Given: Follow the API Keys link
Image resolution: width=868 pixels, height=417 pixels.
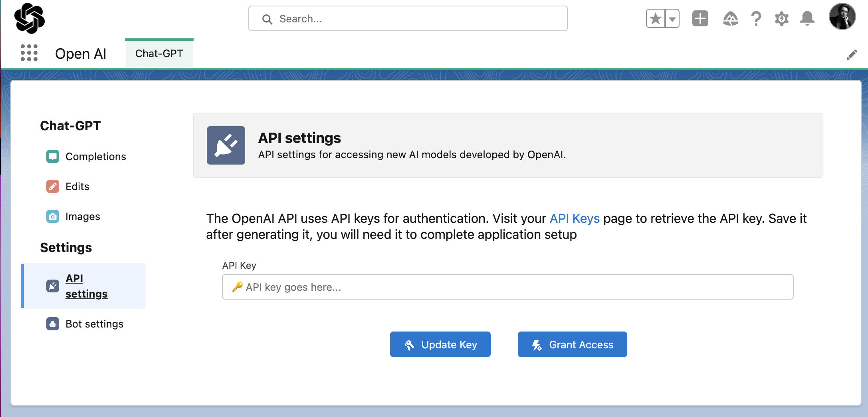Looking at the screenshot, I should (575, 218).
